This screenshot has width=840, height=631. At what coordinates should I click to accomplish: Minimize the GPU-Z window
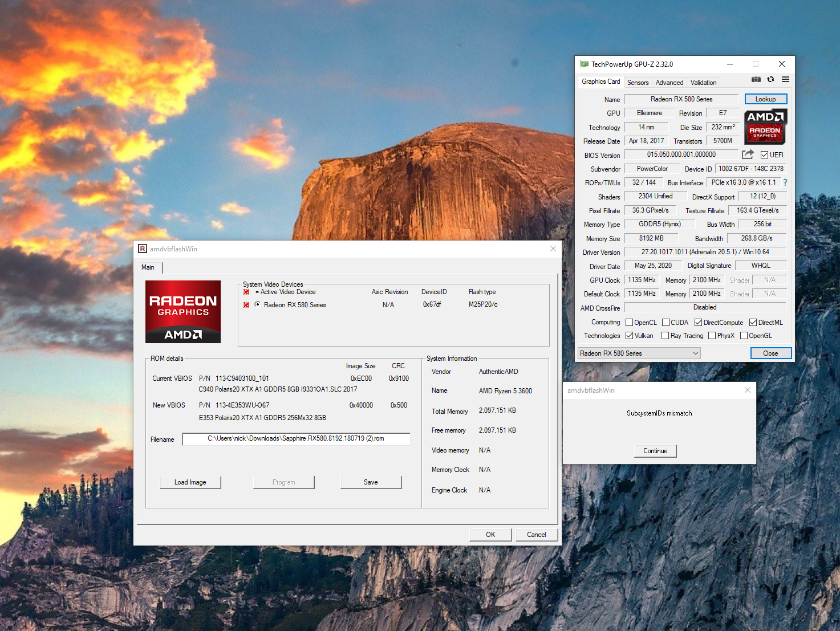tap(730, 64)
